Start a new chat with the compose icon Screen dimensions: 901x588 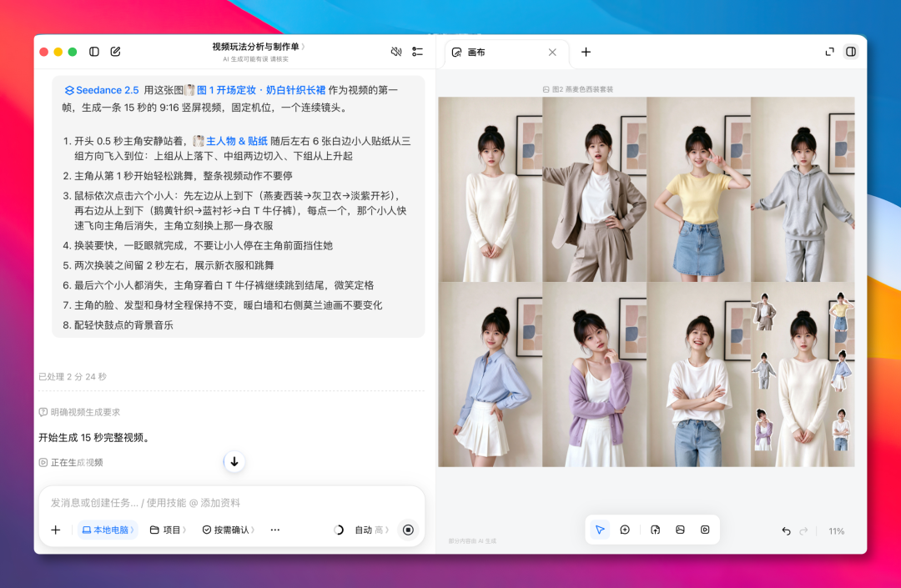(x=115, y=52)
